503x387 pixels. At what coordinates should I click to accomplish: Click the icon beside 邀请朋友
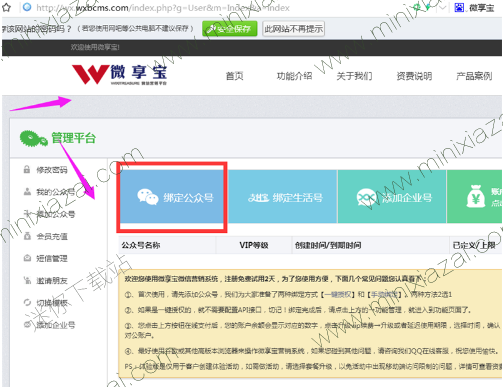(27, 280)
